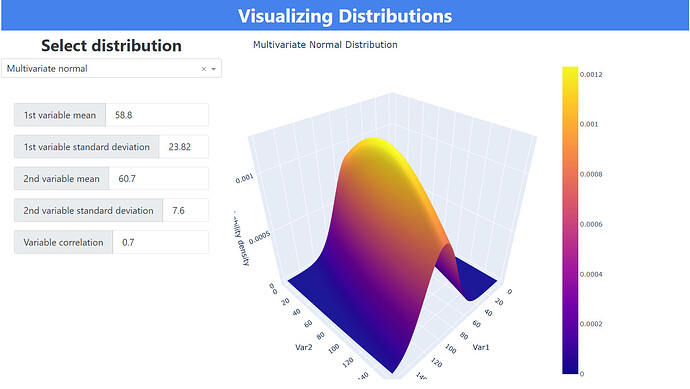Image resolution: width=690 pixels, height=389 pixels.
Task: Click the '1st variable mean' label
Action: [x=60, y=115]
